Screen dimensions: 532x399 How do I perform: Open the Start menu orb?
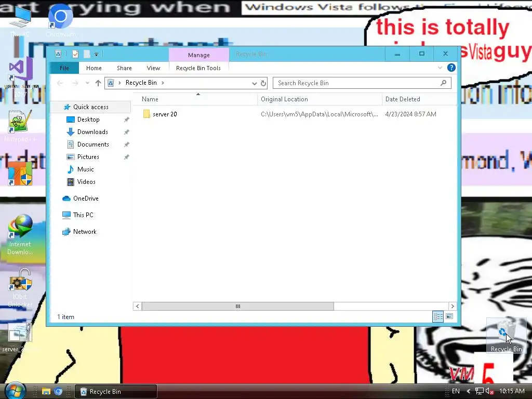15,391
